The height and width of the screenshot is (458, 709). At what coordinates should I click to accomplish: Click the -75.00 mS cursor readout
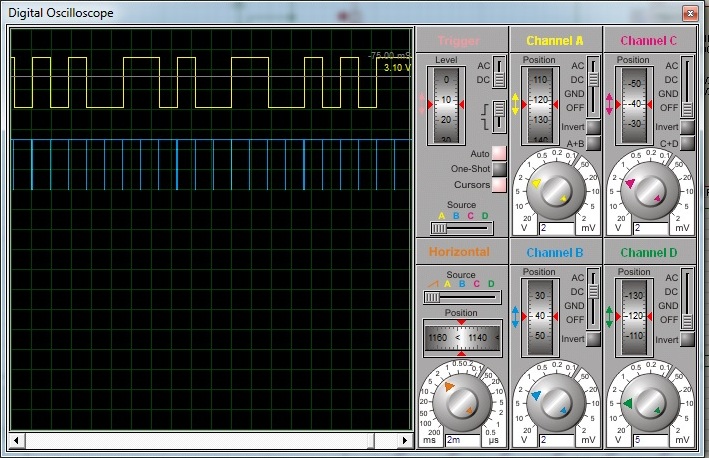(390, 55)
